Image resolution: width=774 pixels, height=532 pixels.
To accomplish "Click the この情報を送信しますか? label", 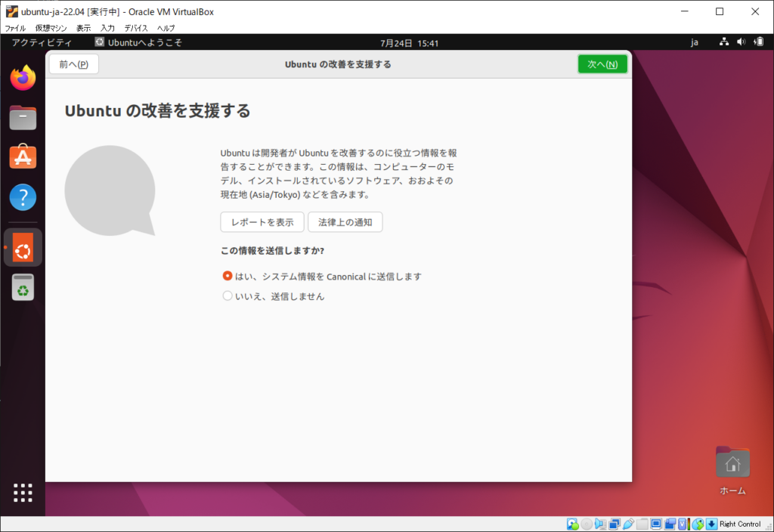I will (x=272, y=251).
